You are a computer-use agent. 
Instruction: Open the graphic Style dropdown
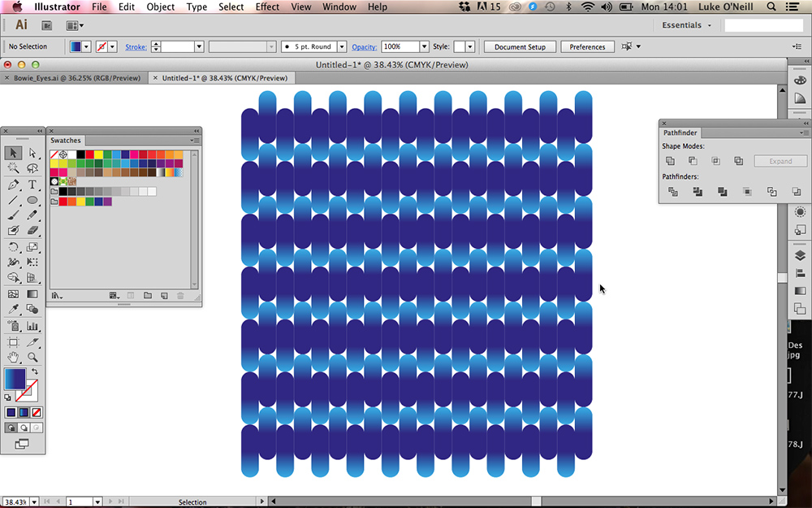pos(469,46)
